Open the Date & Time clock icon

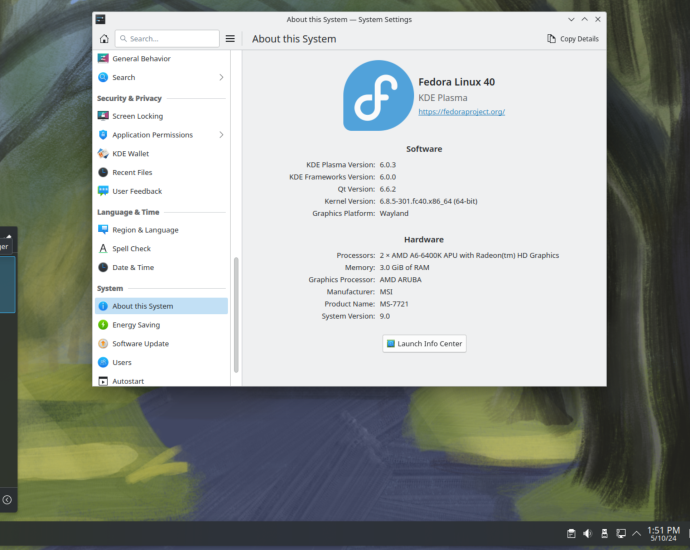(103, 268)
